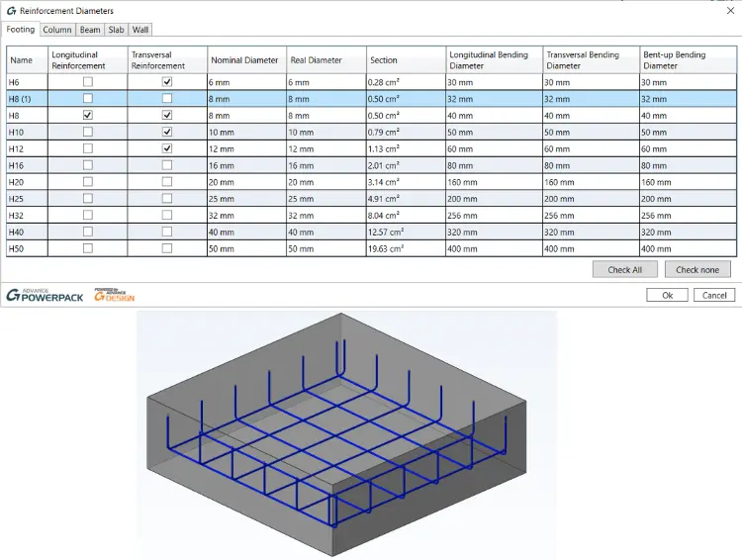Screen dimensions: 742x560
Task: Enable Longitudinal Reinforcement for H10
Action: click(x=87, y=132)
